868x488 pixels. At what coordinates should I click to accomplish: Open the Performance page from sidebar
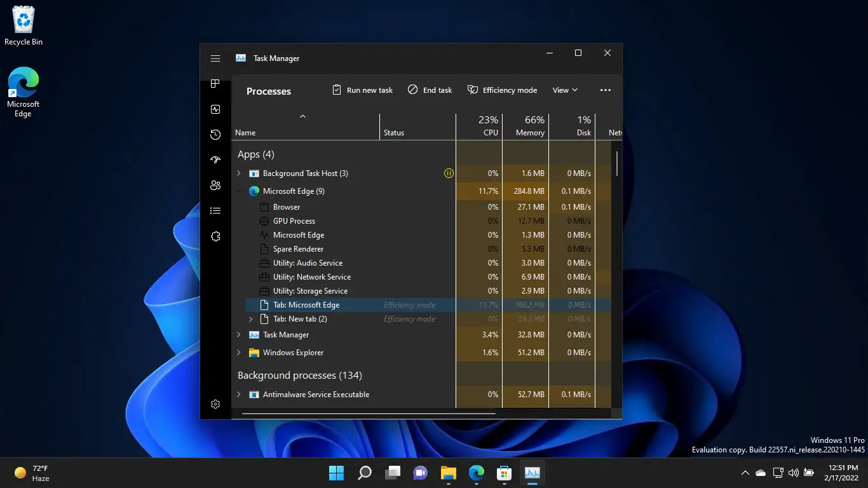coord(215,109)
